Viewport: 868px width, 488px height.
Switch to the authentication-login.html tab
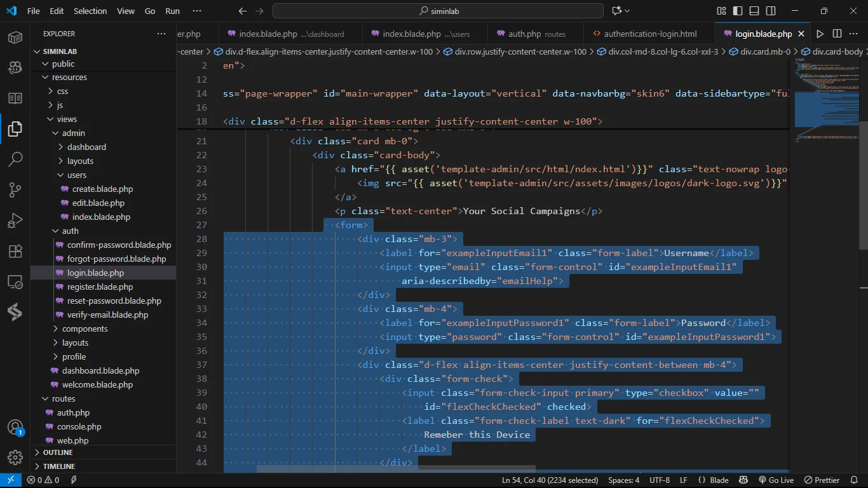(x=649, y=34)
